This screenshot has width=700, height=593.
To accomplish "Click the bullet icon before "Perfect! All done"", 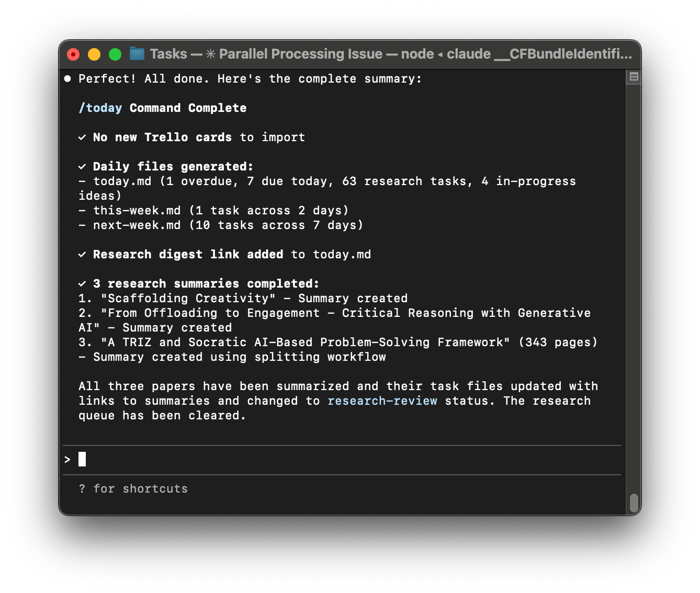I will click(x=67, y=78).
